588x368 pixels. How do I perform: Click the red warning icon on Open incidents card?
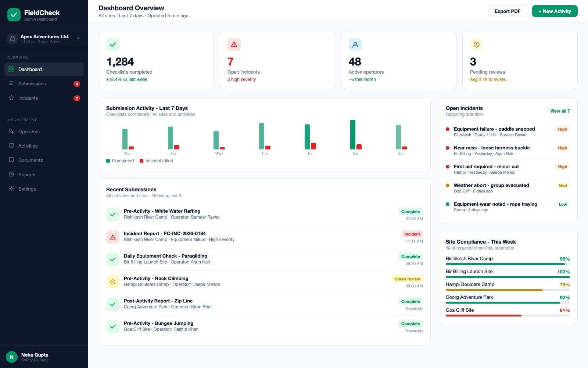coord(234,45)
